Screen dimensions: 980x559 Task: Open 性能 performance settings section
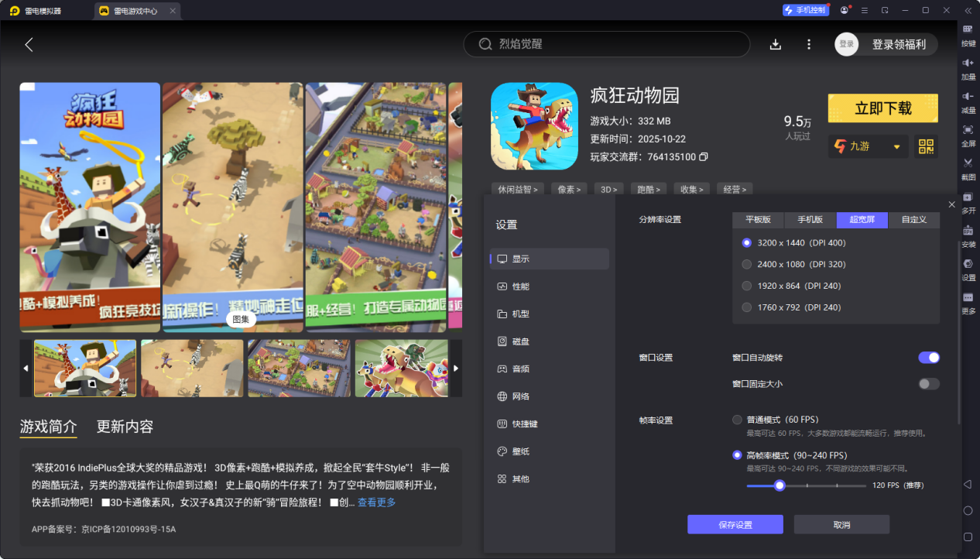pyautogui.click(x=549, y=286)
